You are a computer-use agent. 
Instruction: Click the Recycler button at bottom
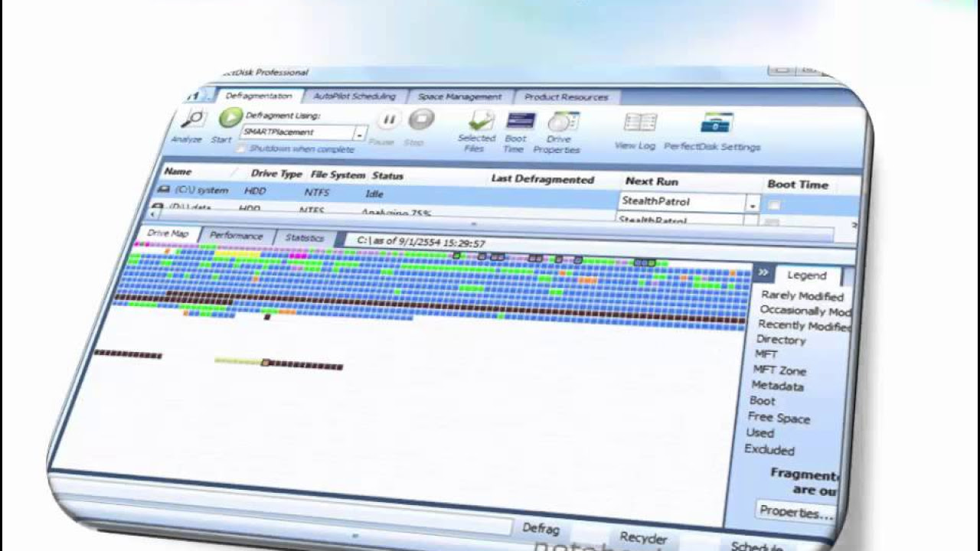[x=643, y=538]
